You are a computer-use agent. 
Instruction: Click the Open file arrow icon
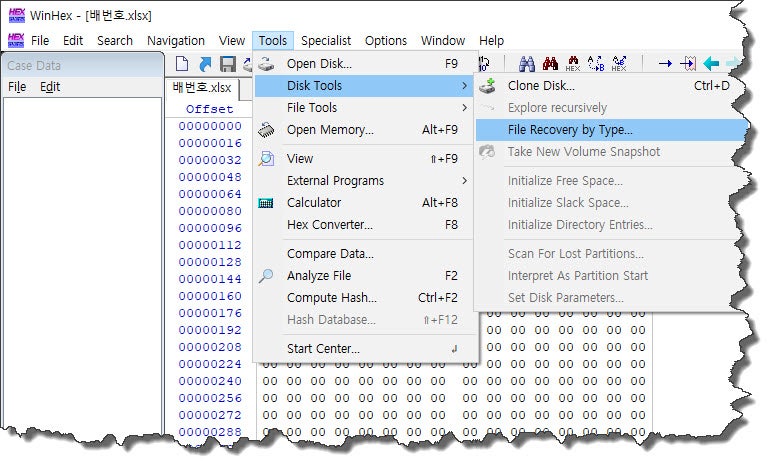click(x=205, y=64)
